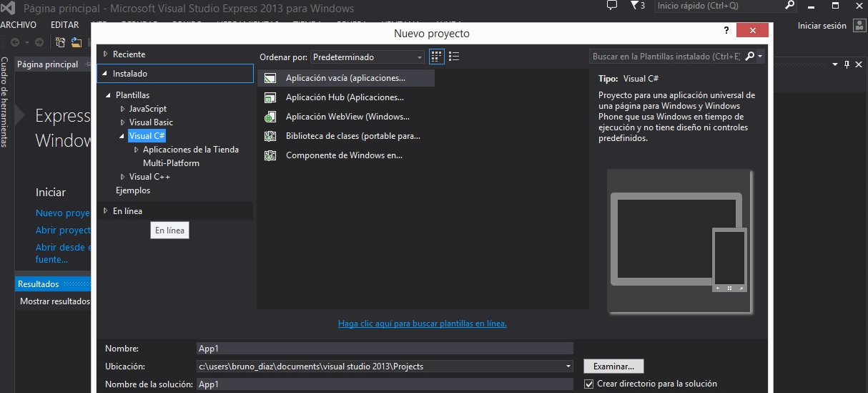
Task: Click the Aplicación WebView template icon
Action: point(270,117)
